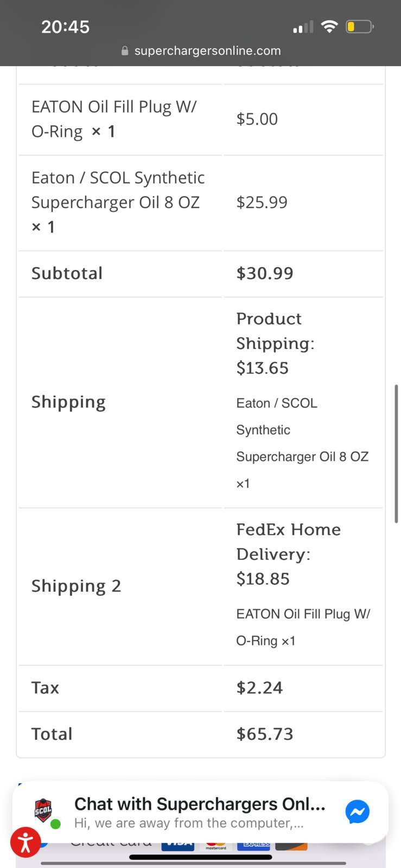Tap the green online status dot
Screen dimensions: 401x868
(55, 823)
